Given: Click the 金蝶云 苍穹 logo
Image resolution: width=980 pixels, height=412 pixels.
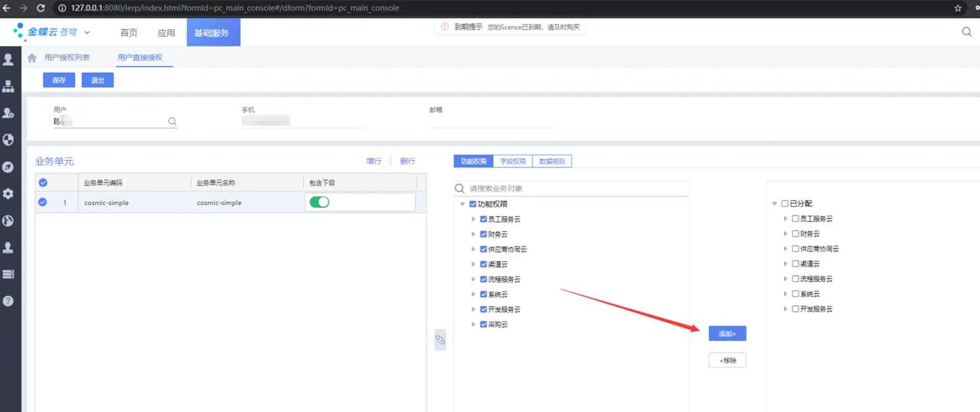Looking at the screenshot, I should point(46,32).
